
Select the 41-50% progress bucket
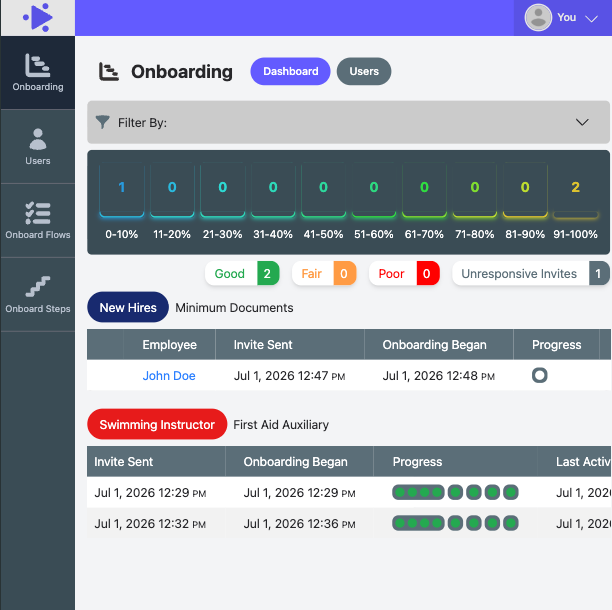point(323,202)
